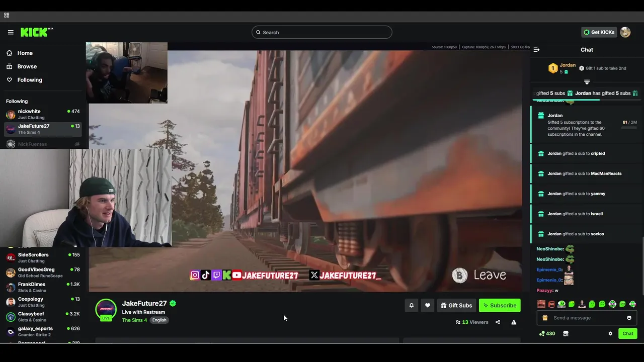The width and height of the screenshot is (644, 362).
Task: Open chat settings gear icon
Action: point(610,333)
